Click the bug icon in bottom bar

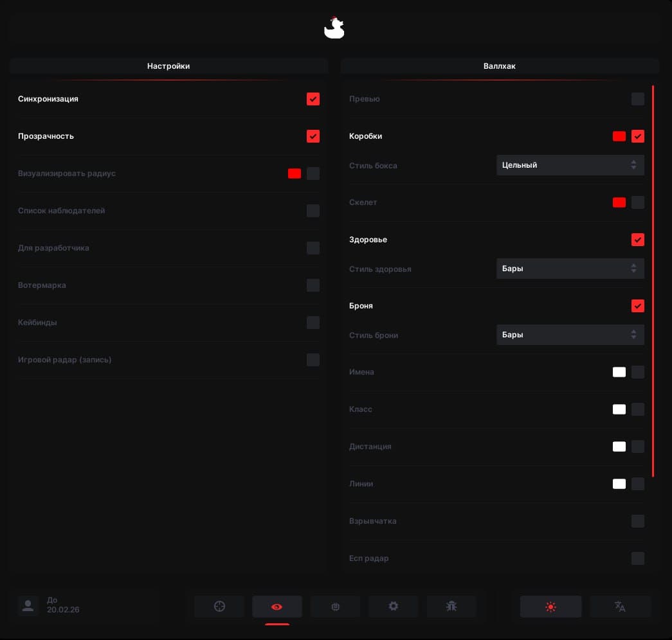tap(451, 607)
